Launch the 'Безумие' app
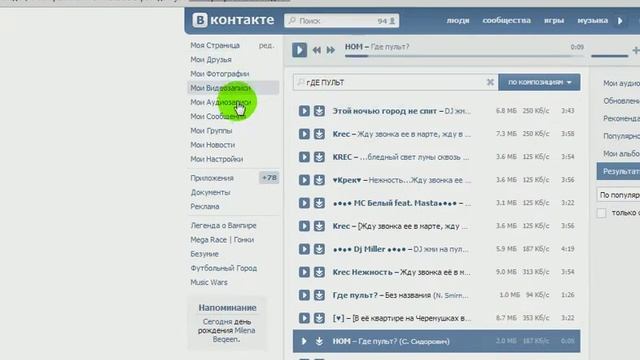Viewport: 640px width, 360px height. point(204,254)
